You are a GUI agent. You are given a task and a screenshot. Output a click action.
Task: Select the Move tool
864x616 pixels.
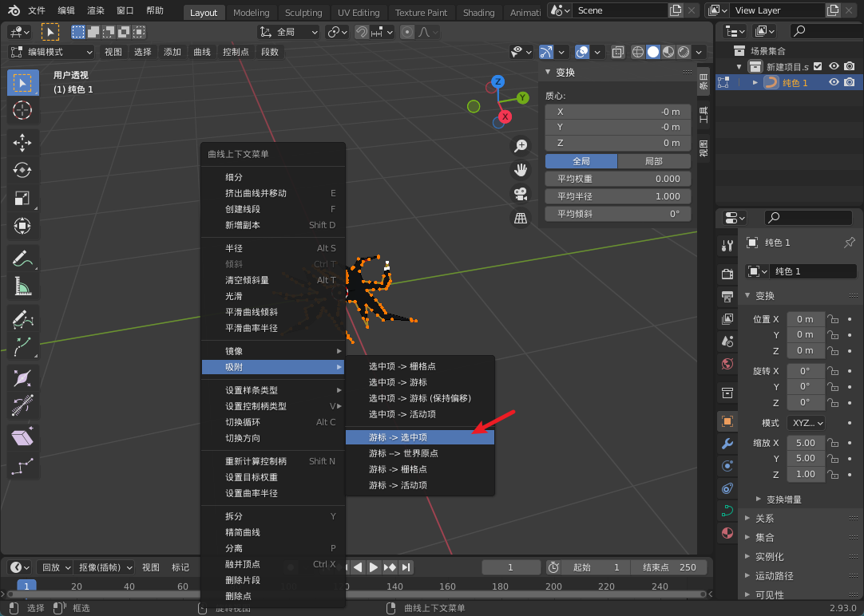tap(22, 143)
